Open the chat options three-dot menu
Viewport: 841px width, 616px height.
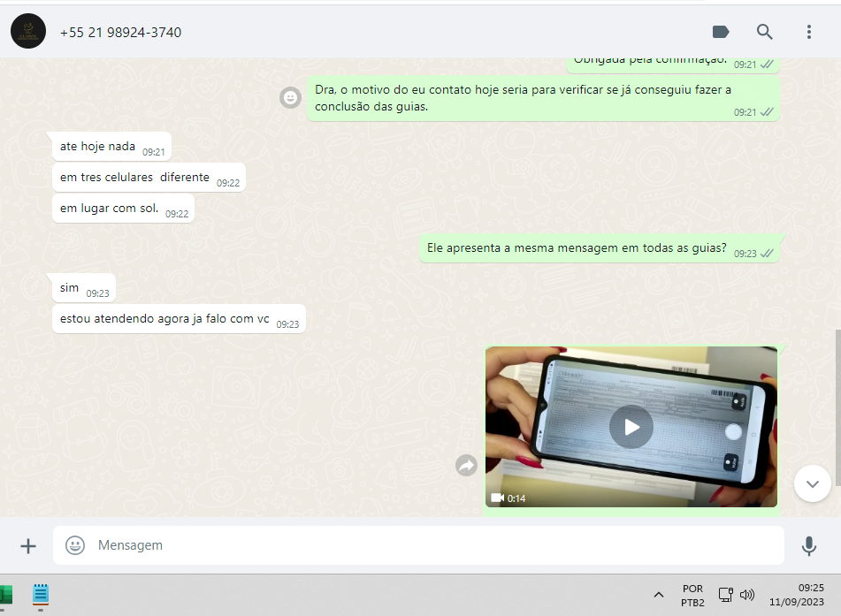809,32
